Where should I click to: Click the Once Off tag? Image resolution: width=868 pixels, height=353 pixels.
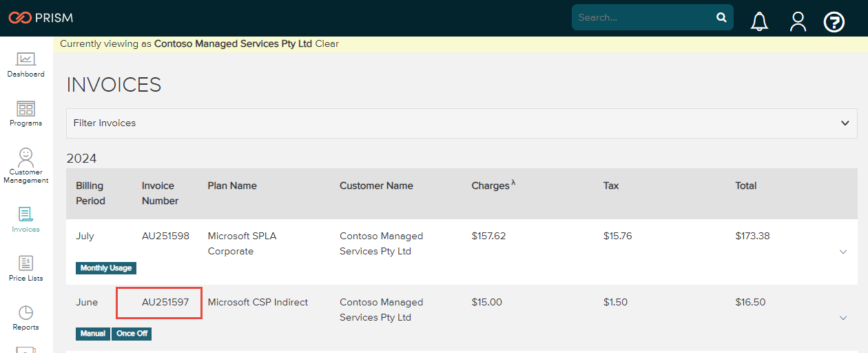[x=132, y=334]
